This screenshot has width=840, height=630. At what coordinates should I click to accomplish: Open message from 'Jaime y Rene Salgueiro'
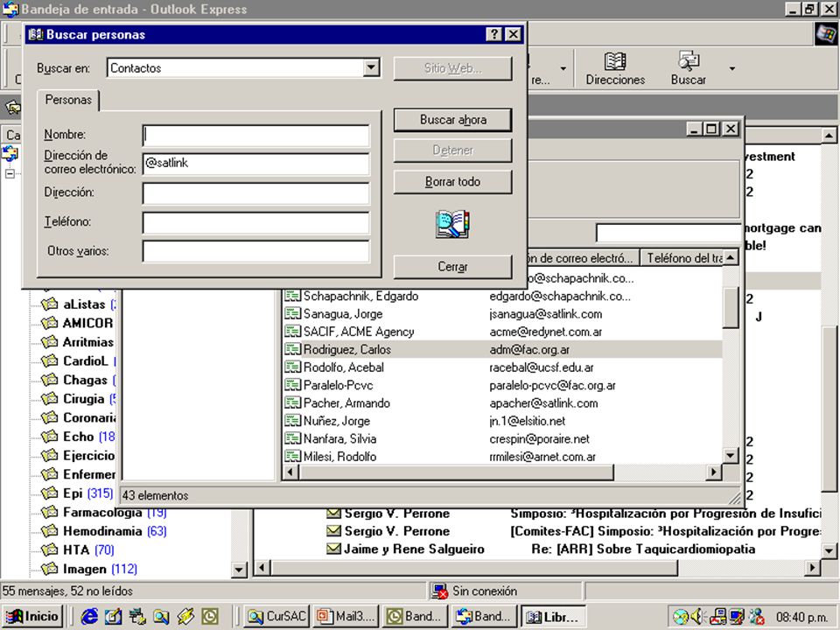414,549
